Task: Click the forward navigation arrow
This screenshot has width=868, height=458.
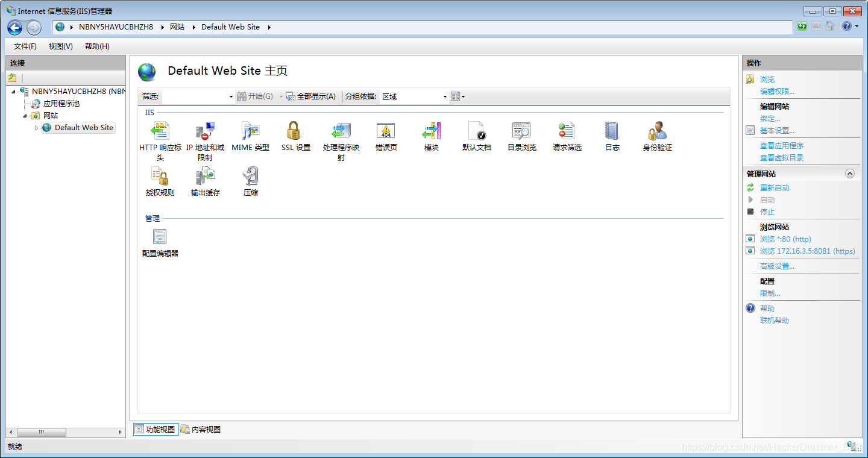Action: point(34,28)
